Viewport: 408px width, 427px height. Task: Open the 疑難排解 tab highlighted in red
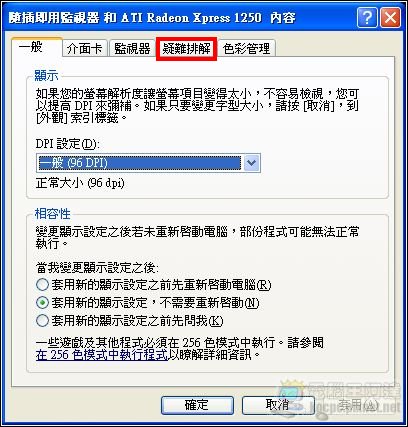coord(186,49)
